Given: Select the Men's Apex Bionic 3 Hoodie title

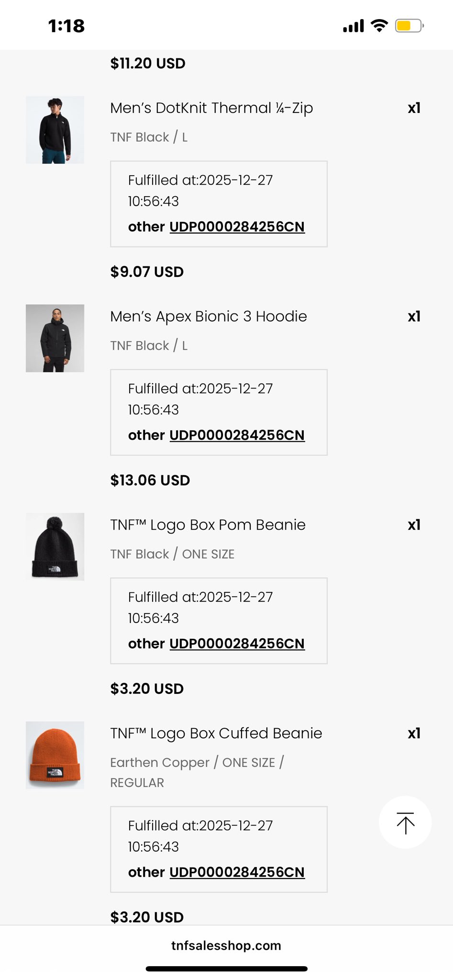Looking at the screenshot, I should (x=209, y=316).
